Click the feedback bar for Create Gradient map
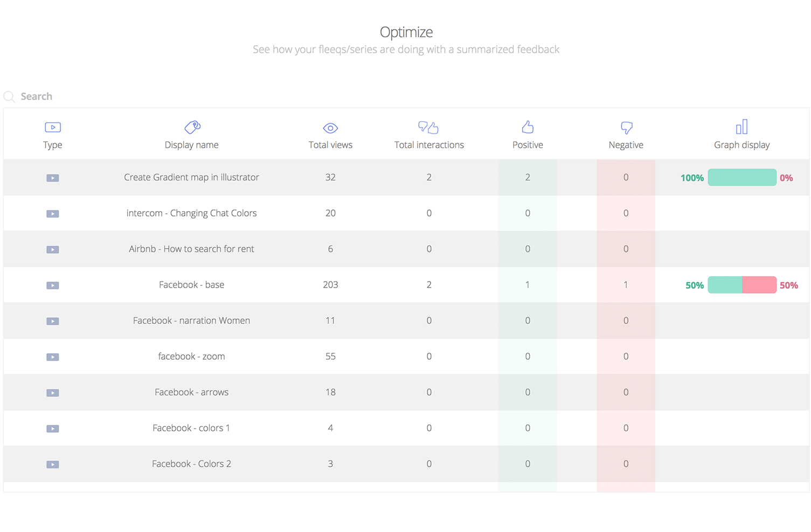This screenshot has width=811, height=532. click(x=742, y=177)
